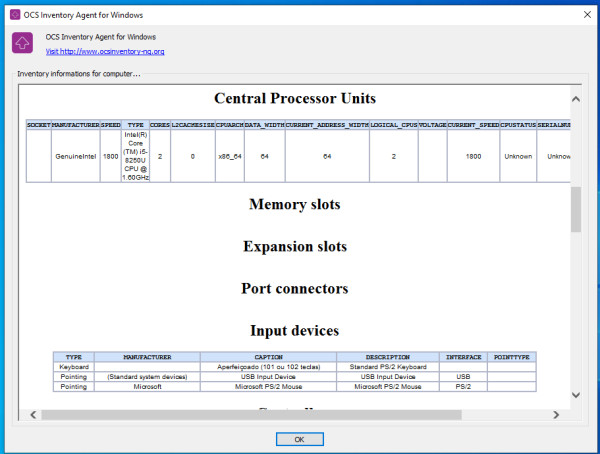Click the large purple OCS Inventory logo
The height and width of the screenshot is (454, 600).
[x=22, y=42]
